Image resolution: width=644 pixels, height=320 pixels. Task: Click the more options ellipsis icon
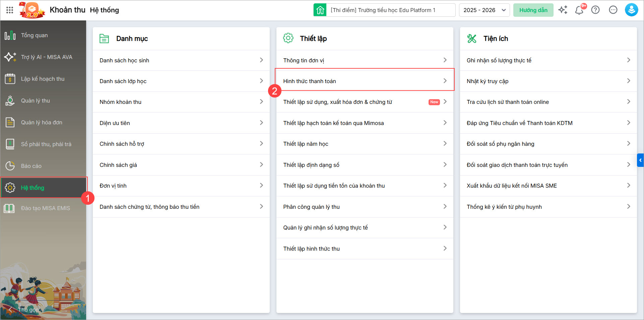click(x=613, y=10)
